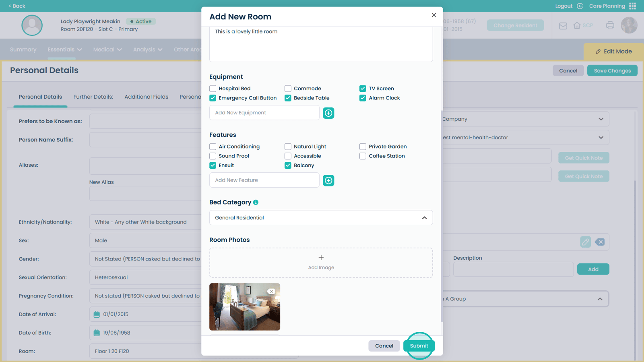Click the room description text area
Viewport: 644px width, 362px height.
tap(321, 44)
